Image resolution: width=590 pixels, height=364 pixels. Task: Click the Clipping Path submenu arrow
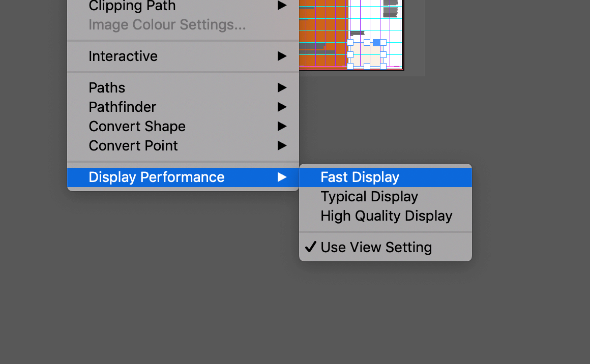click(282, 6)
